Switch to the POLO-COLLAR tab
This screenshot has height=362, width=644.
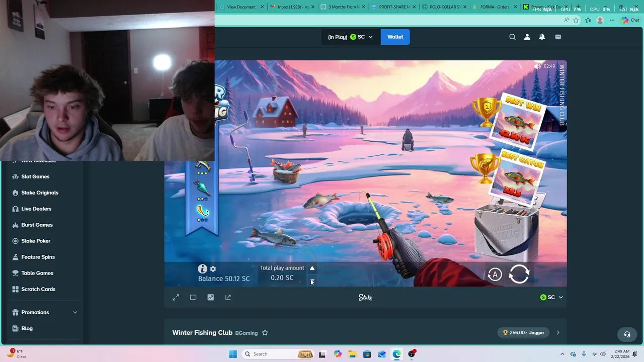click(444, 7)
